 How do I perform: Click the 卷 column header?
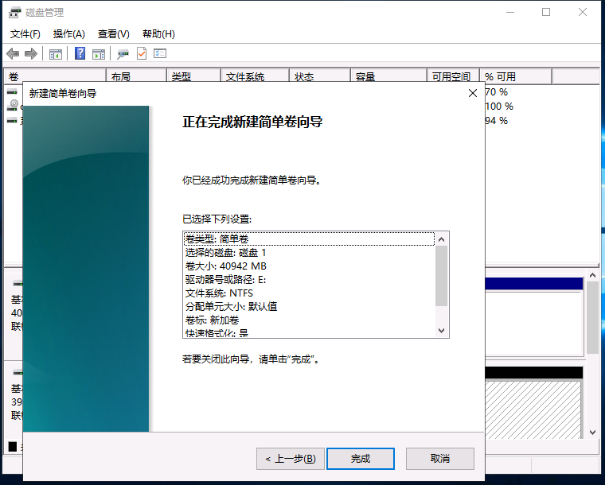coord(55,76)
